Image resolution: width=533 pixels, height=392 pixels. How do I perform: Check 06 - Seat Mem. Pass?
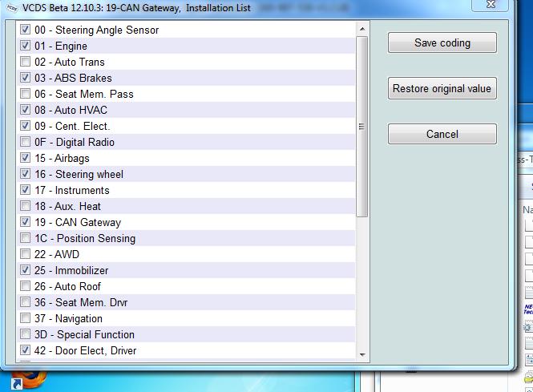click(25, 93)
